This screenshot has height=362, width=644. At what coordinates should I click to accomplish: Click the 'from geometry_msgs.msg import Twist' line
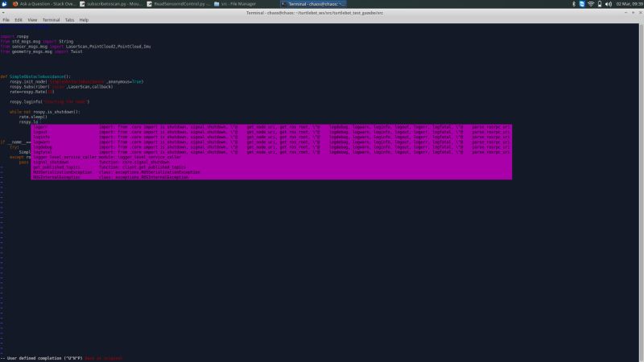(42, 51)
